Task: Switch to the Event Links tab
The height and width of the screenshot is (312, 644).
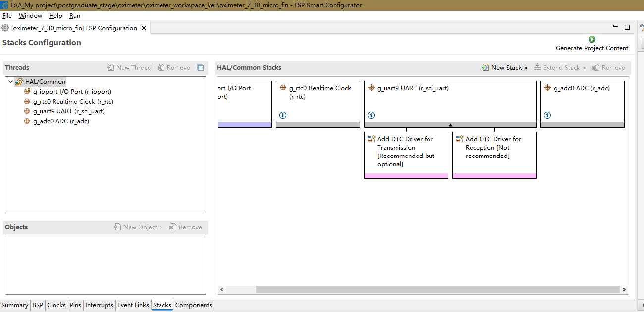Action: tap(133, 305)
